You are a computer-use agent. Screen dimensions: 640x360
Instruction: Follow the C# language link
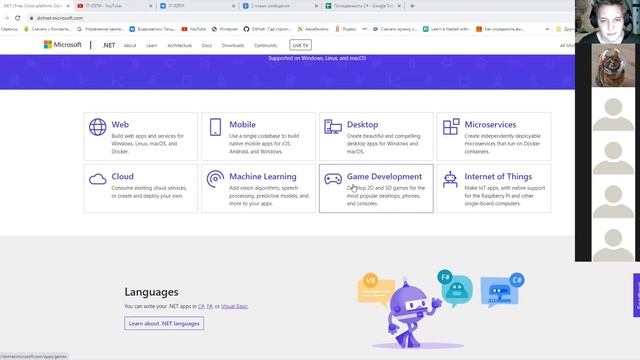[201, 306]
